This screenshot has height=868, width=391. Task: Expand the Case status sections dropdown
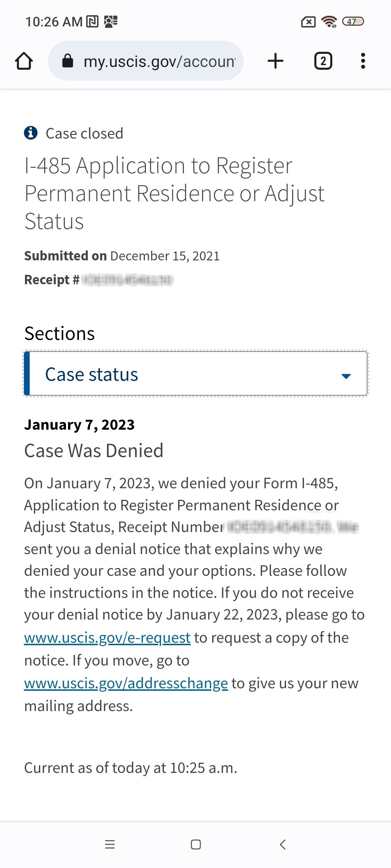pyautogui.click(x=195, y=374)
